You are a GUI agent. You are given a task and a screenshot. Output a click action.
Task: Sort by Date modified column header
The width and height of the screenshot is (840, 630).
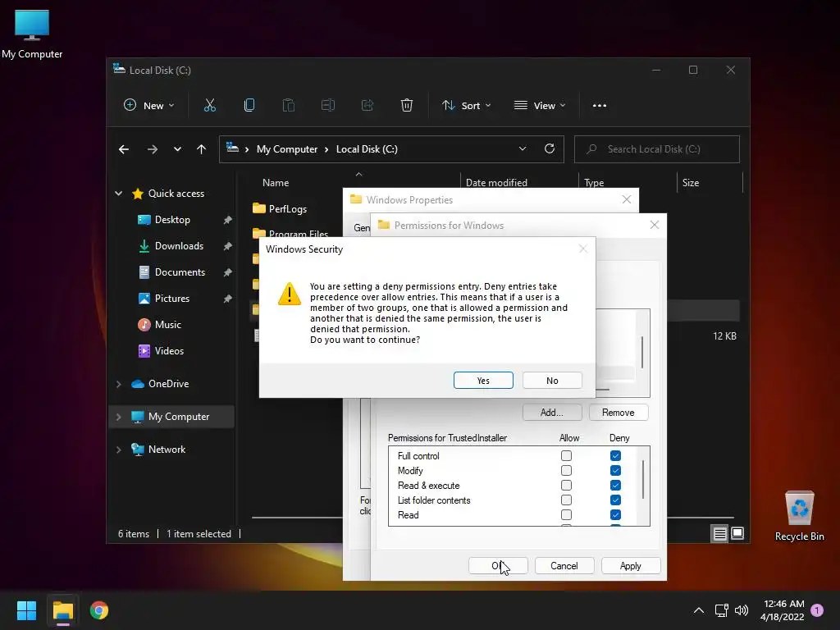496,183
